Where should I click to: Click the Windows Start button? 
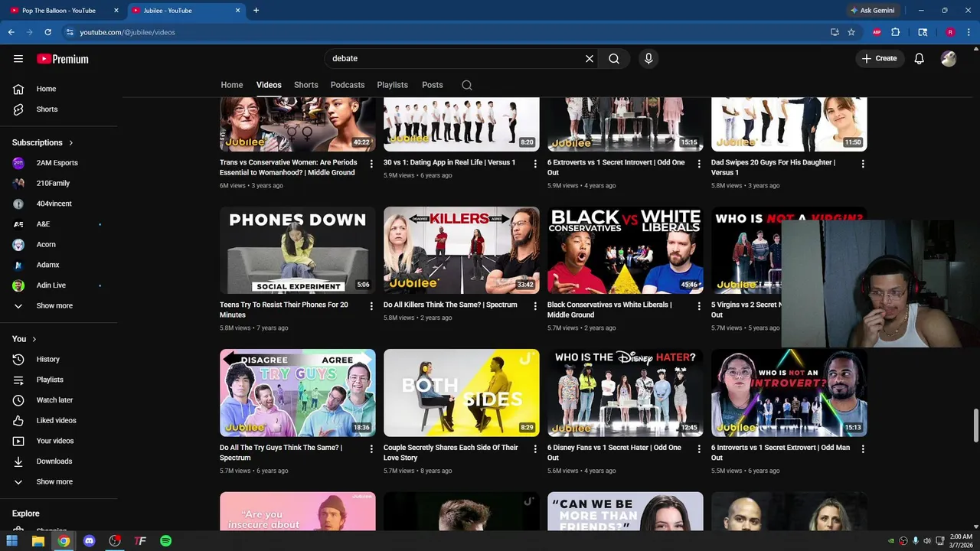(12, 540)
